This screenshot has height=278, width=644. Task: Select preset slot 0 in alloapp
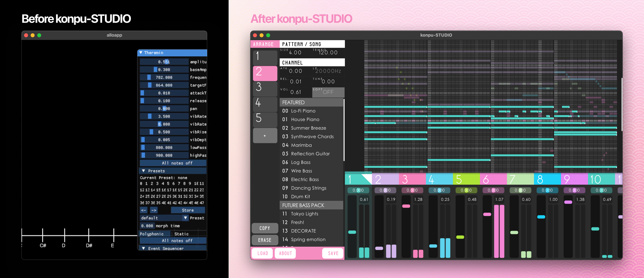pyautogui.click(x=141, y=183)
